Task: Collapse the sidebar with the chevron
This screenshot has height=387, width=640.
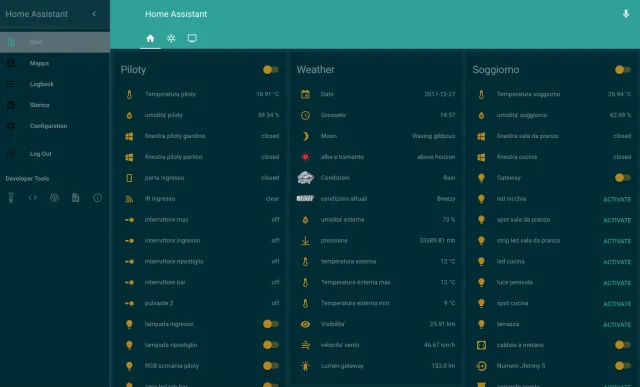Action: [x=94, y=14]
